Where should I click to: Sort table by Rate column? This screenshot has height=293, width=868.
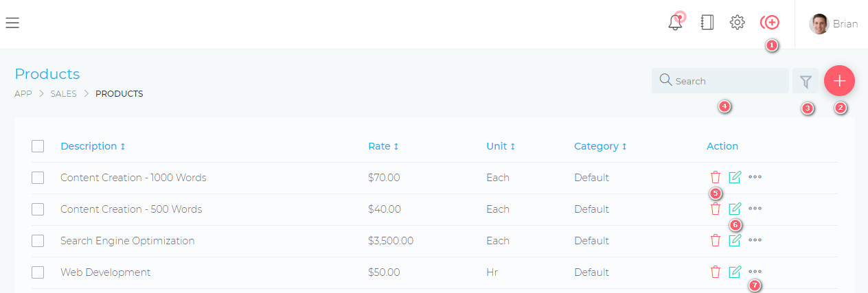(x=383, y=146)
